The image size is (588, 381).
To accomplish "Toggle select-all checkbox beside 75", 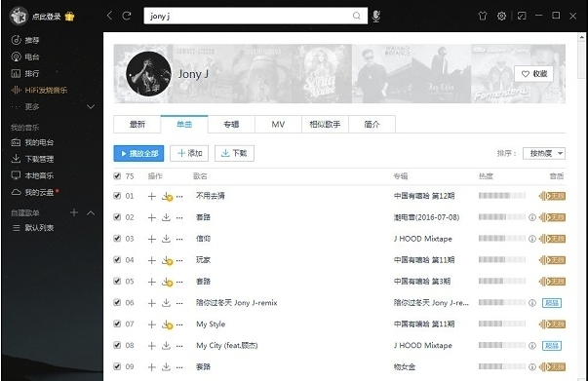I will click(x=117, y=175).
